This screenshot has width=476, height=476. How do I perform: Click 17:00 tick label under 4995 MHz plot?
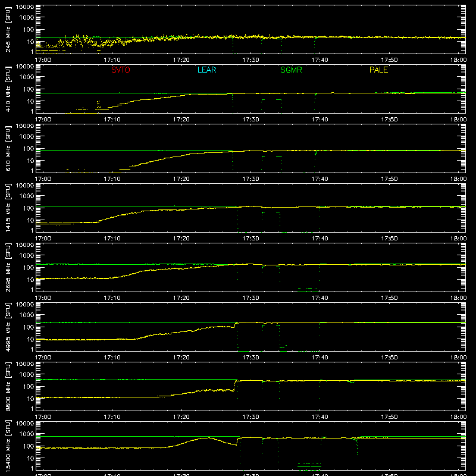coord(43,358)
